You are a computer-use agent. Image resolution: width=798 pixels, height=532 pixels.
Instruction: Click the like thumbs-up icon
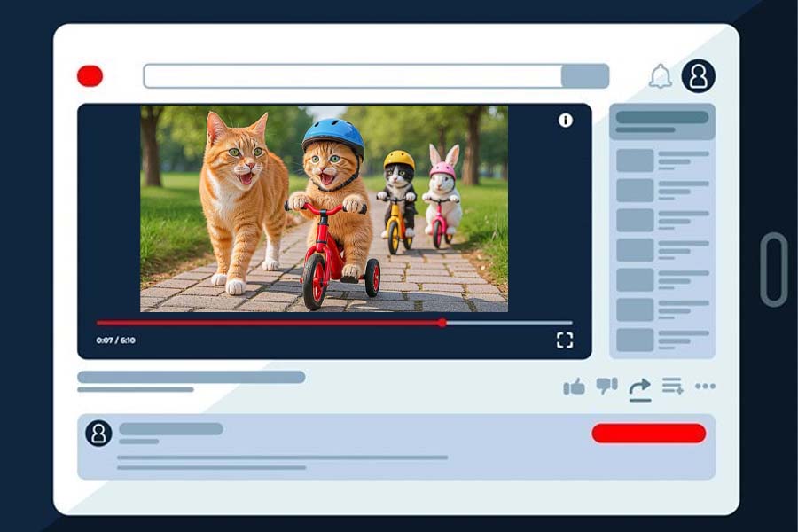pyautogui.click(x=575, y=387)
